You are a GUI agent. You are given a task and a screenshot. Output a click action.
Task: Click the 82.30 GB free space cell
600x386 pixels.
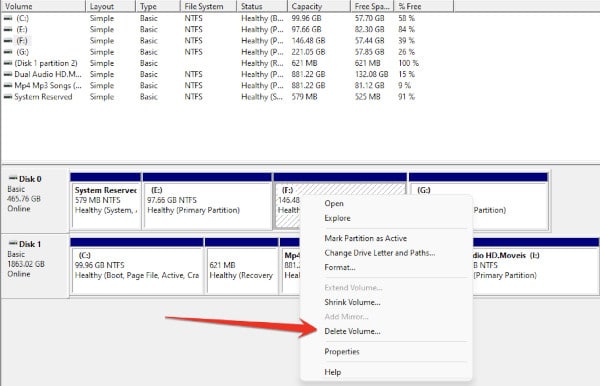[369, 29]
